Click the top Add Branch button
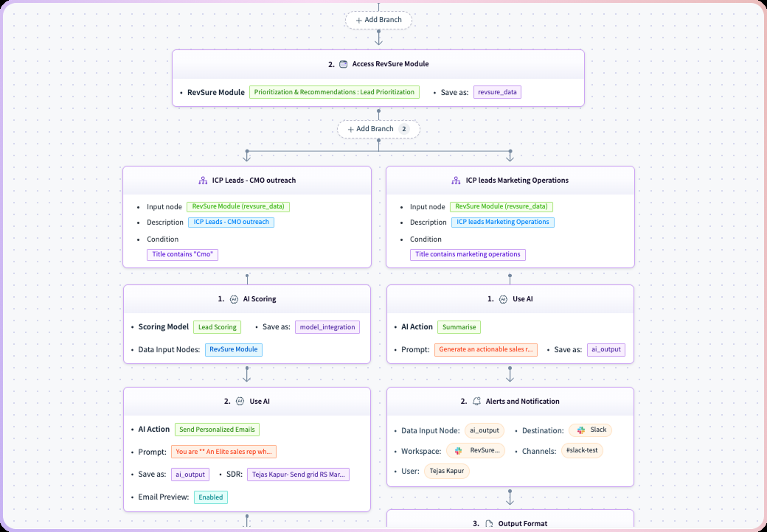 [x=378, y=20]
